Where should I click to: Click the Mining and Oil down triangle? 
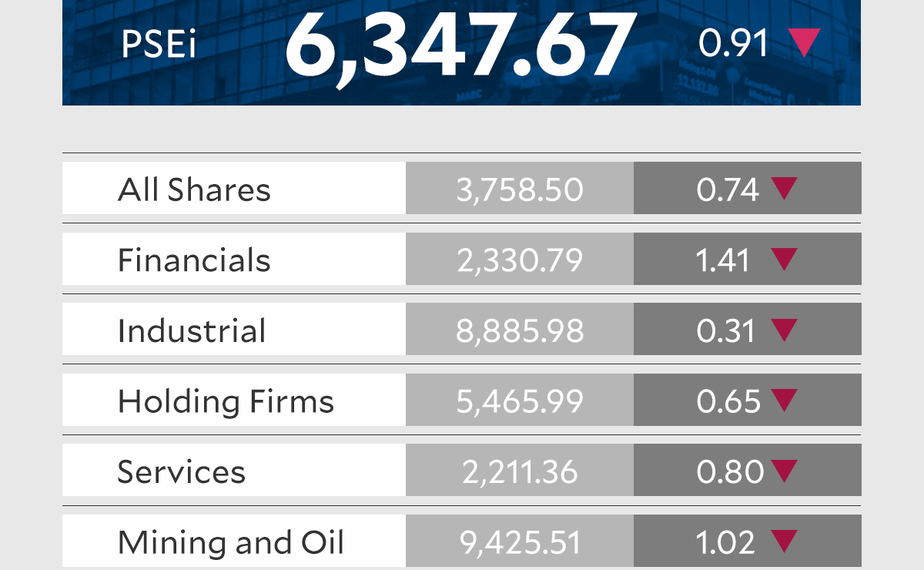784,541
